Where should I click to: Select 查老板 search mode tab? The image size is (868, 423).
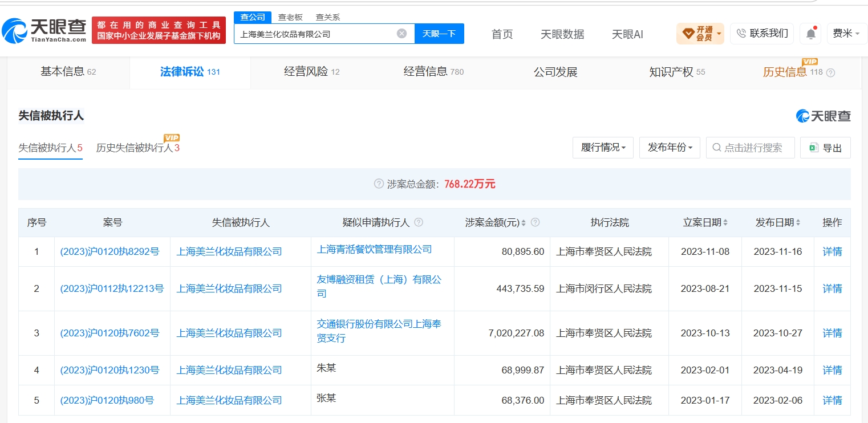[x=290, y=17]
